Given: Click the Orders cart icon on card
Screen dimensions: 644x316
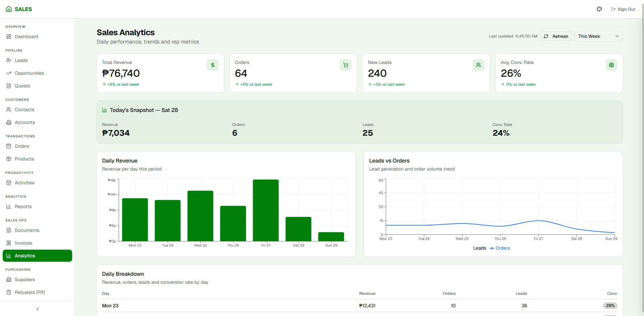Looking at the screenshot, I should point(346,65).
